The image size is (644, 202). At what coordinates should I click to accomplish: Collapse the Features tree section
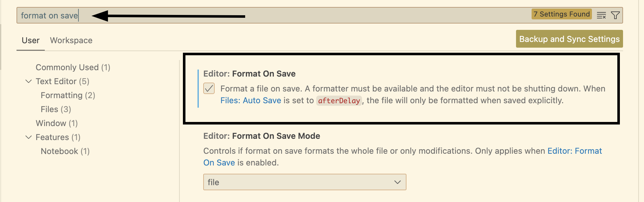29,137
